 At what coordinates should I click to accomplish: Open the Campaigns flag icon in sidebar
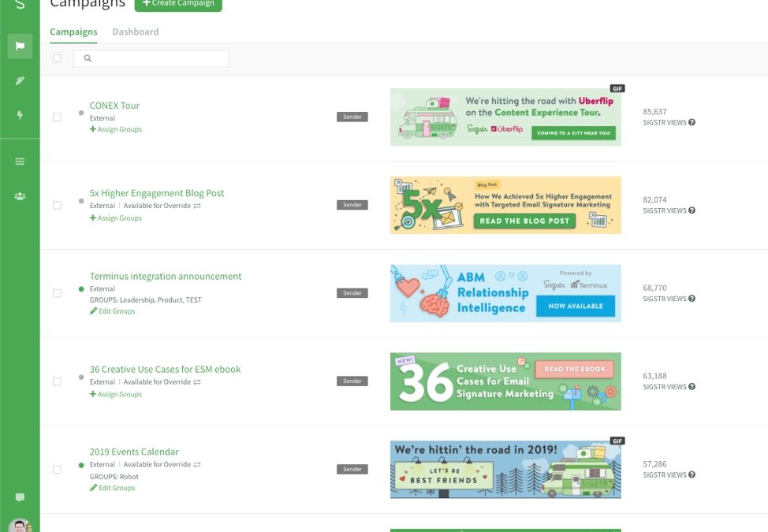20,46
